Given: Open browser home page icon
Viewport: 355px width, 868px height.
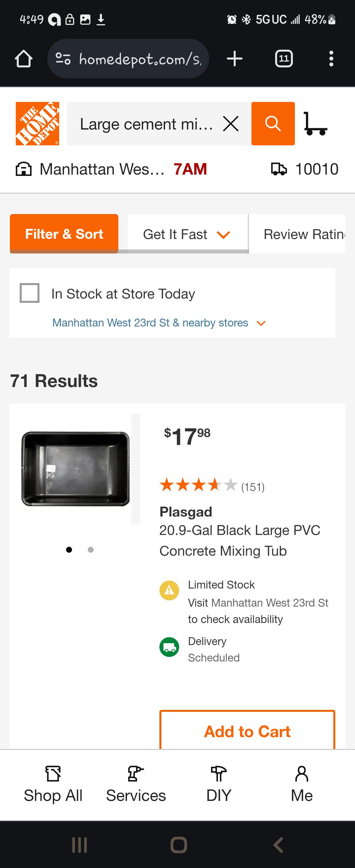Looking at the screenshot, I should click(x=24, y=59).
